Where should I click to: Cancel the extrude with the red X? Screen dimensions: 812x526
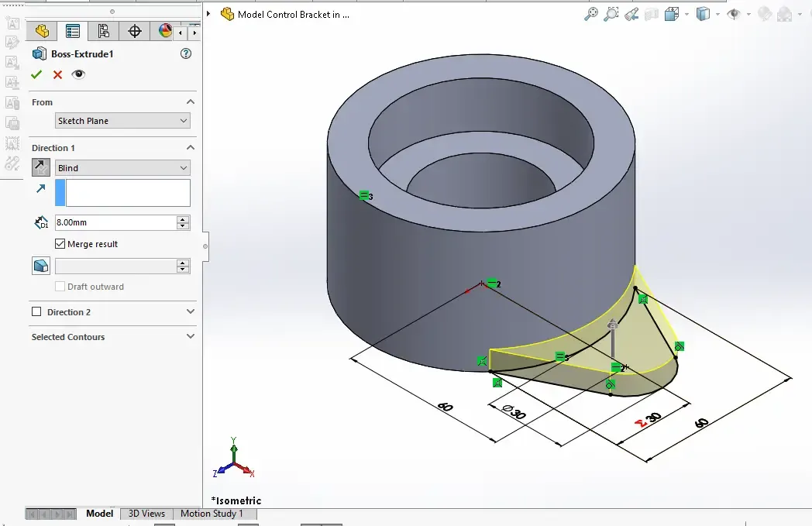tap(57, 74)
